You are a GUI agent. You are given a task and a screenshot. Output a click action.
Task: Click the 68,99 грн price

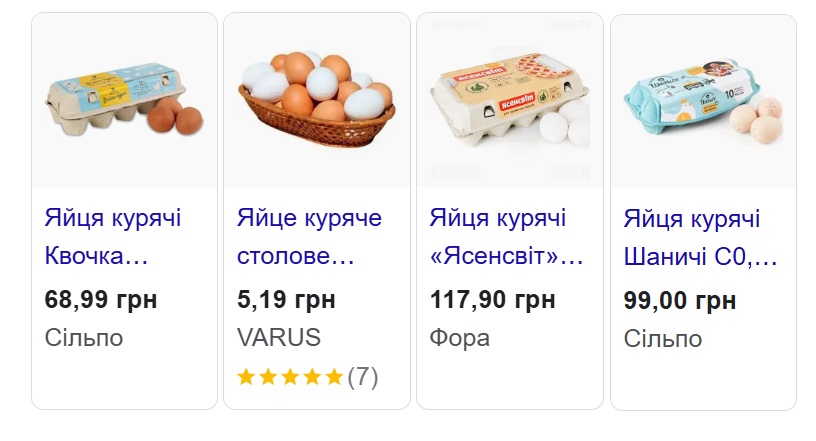point(101,298)
